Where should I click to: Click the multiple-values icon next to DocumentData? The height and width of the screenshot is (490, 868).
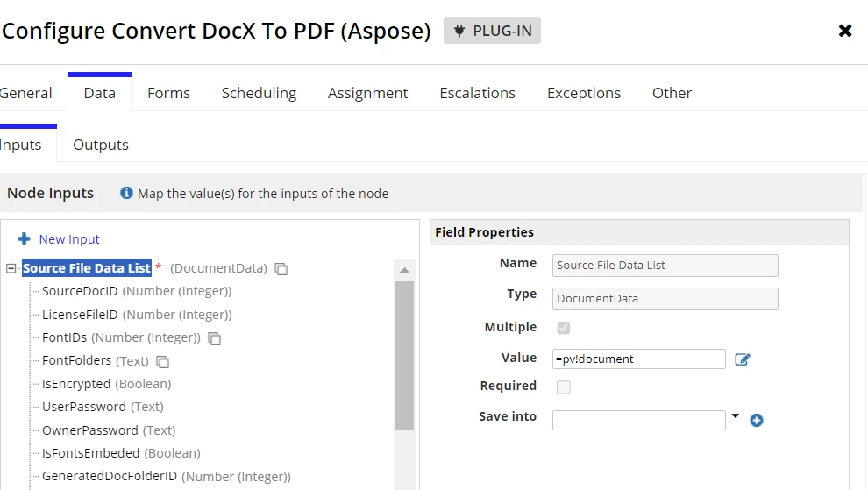tap(281, 269)
